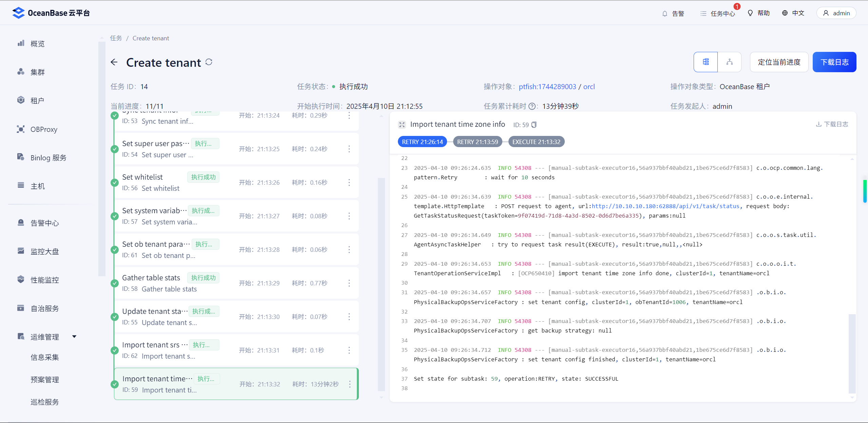868x423 pixels.
Task: Open the ptfish:1744289003 cluster link
Action: 547,87
